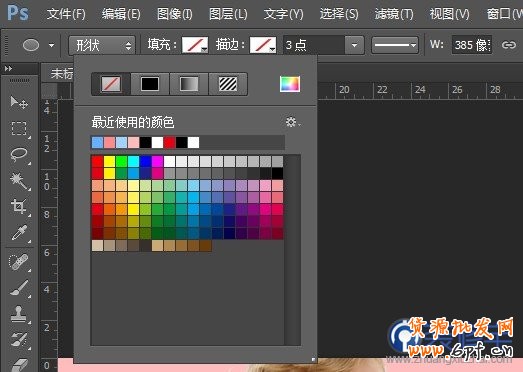Screen dimensions: 523x372
Task: Set fill type to Solid Color
Action: click(x=150, y=84)
